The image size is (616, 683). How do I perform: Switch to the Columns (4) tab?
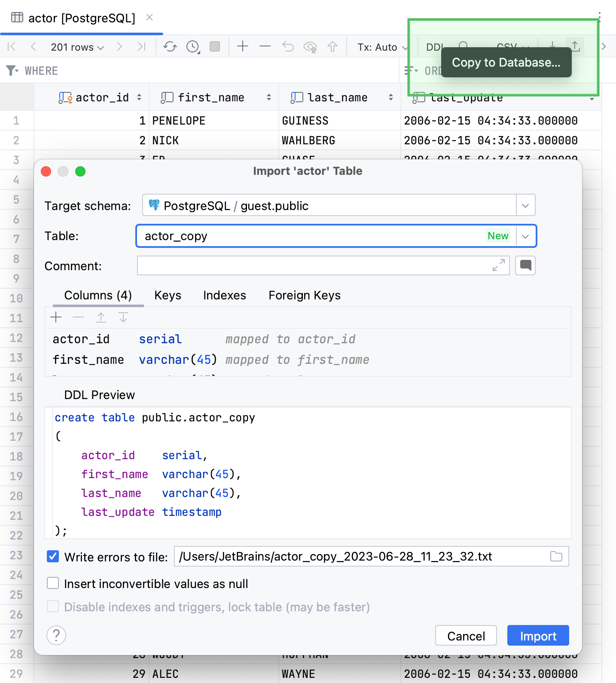(98, 295)
